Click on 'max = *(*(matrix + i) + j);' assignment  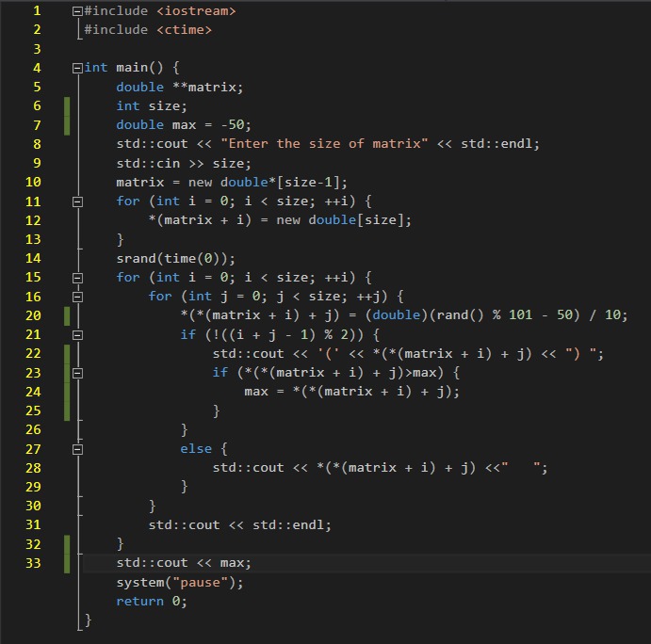coord(352,392)
